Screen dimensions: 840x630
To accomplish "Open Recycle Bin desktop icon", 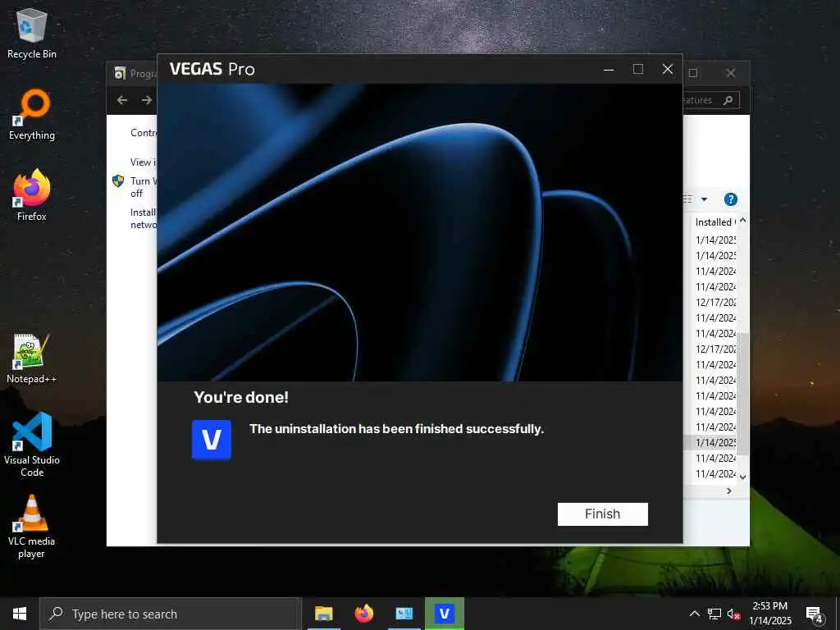I will pyautogui.click(x=32, y=33).
